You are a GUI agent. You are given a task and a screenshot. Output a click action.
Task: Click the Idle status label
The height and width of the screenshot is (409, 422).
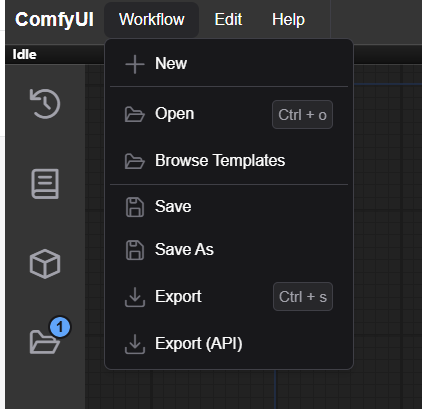point(24,55)
